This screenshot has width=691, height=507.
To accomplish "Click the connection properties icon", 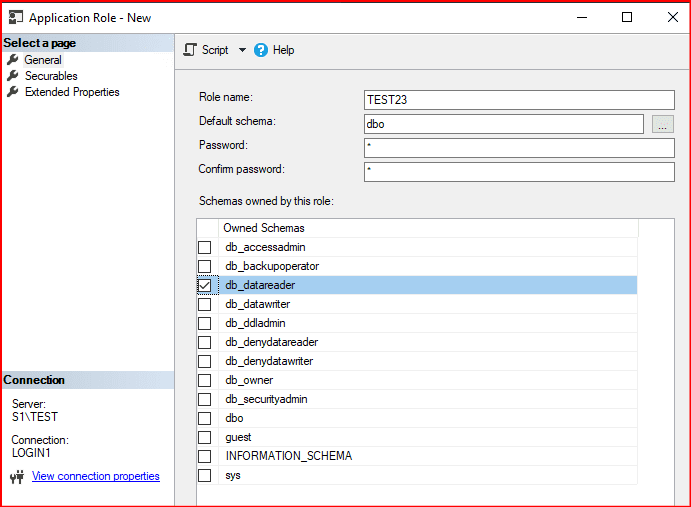I will point(16,477).
